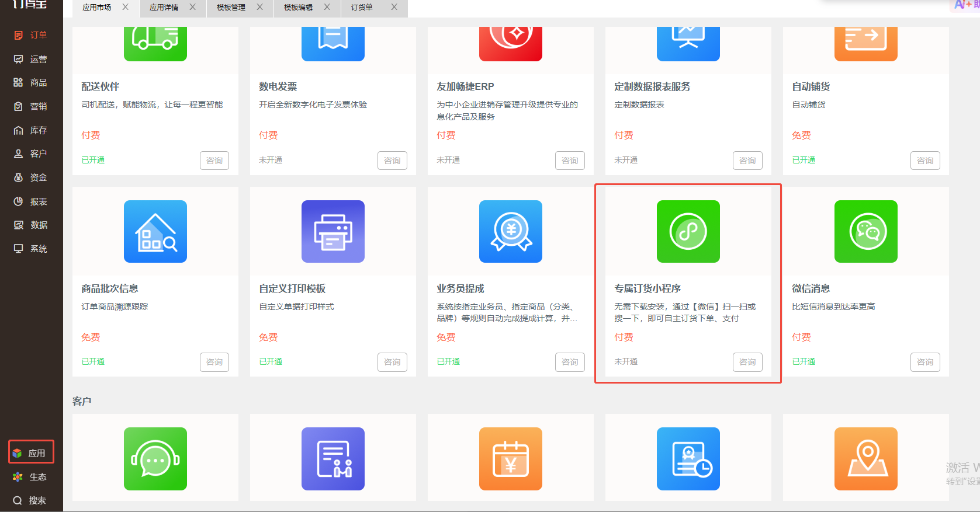Click the 订单商品溯源跟踪 description text
Screen dimensions: 980x512
(115, 306)
